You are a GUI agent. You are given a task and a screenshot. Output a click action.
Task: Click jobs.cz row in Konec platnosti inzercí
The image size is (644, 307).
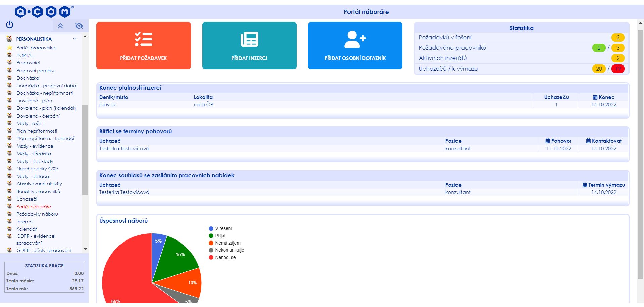click(x=363, y=105)
